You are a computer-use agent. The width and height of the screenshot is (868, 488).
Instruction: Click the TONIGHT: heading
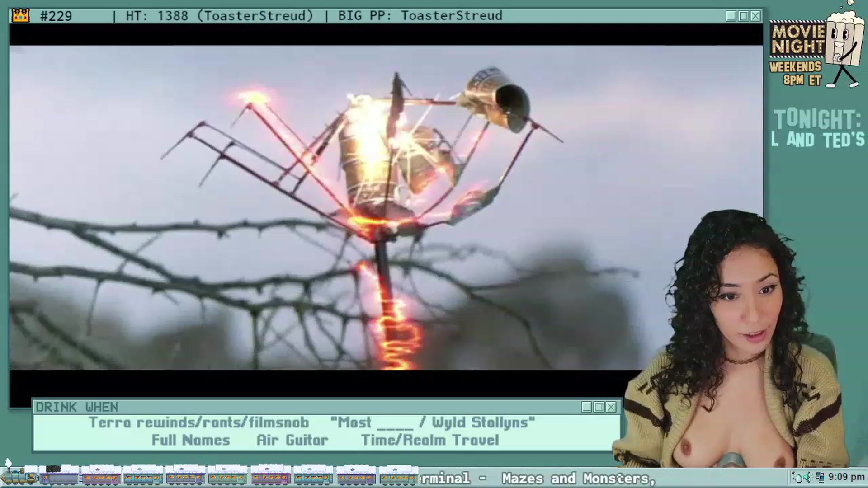point(817,119)
